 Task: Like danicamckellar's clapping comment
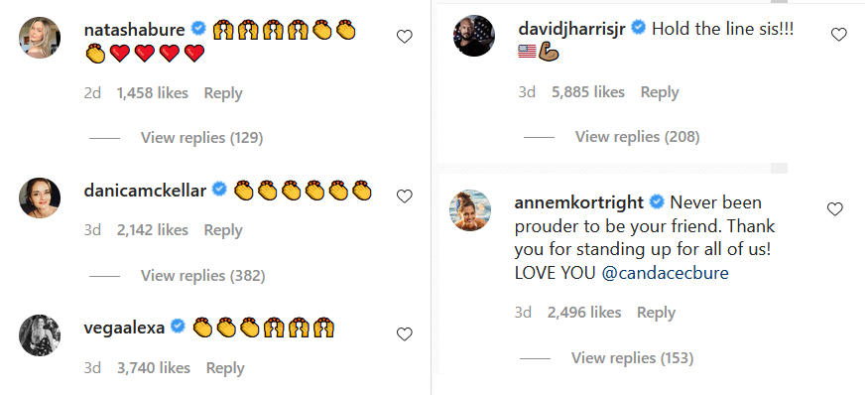click(x=405, y=197)
